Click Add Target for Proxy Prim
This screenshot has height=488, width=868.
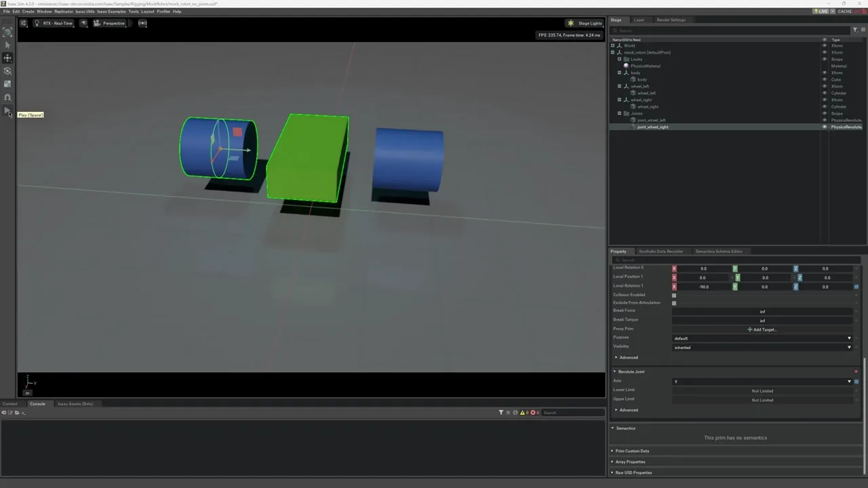click(762, 329)
